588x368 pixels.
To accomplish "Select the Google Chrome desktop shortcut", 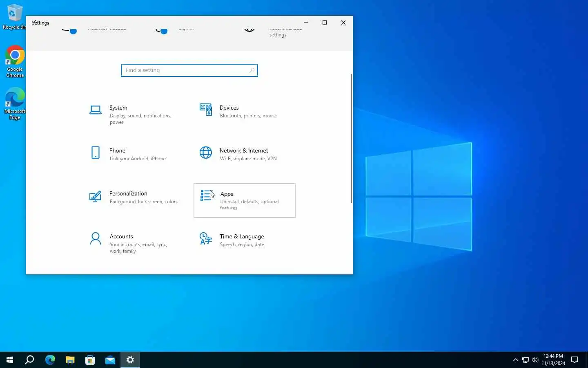I will [15, 61].
